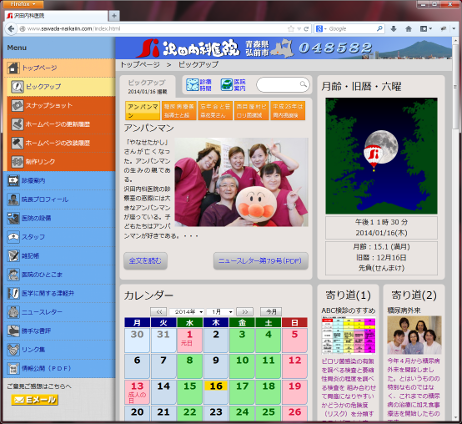Click the stamp icon for ホームページの更新履歴
This screenshot has height=424, width=462.
[17, 124]
